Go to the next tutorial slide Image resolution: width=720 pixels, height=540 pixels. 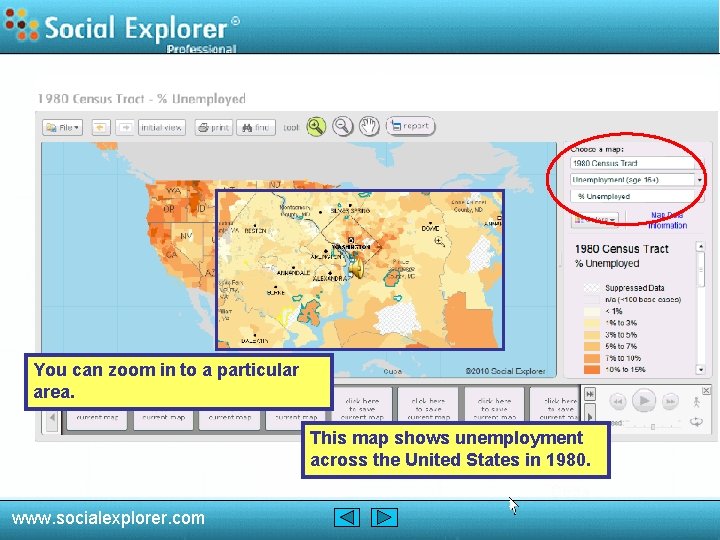[384, 518]
